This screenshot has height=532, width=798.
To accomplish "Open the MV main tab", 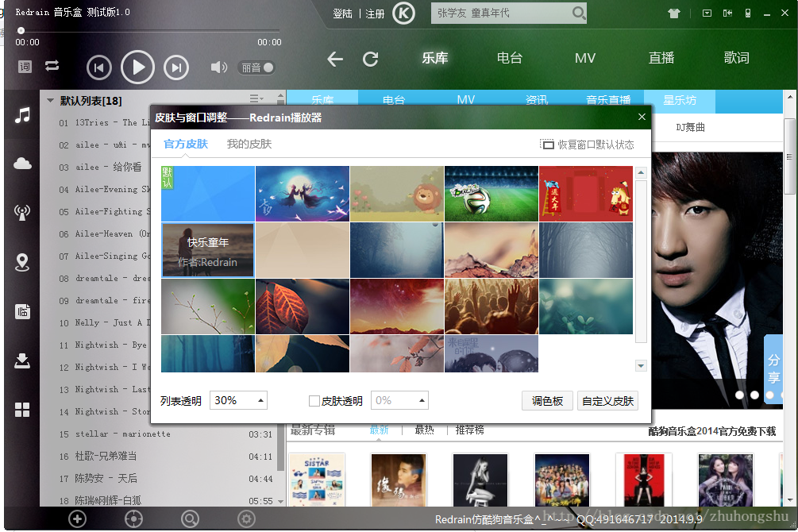I will (x=585, y=58).
